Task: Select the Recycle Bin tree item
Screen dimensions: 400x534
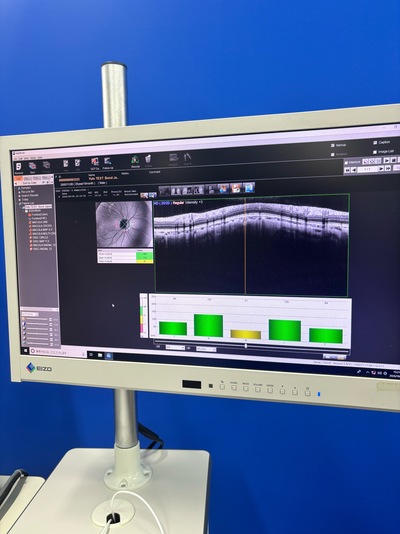Action: [28, 192]
